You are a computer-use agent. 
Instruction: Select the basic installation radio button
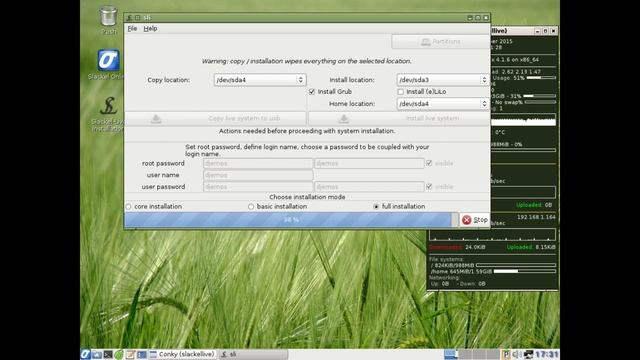[251, 207]
